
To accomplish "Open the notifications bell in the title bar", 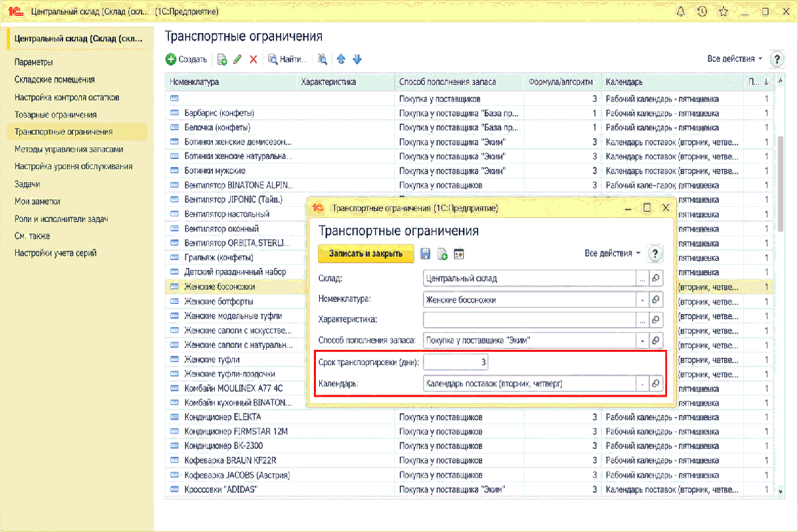I will pyautogui.click(x=680, y=11).
